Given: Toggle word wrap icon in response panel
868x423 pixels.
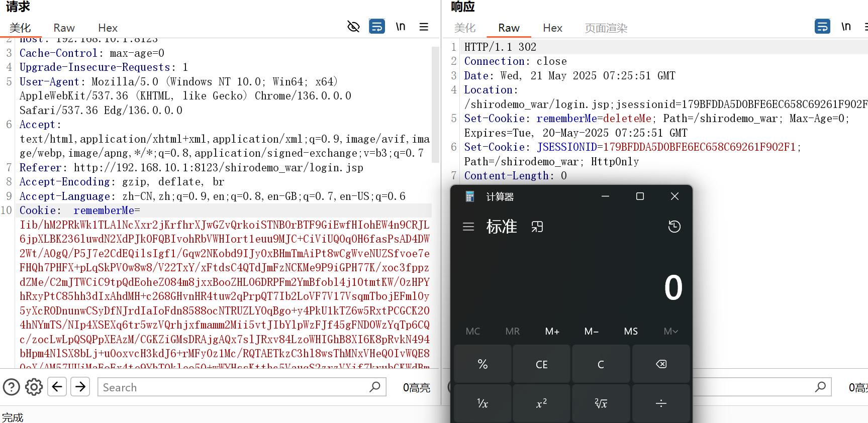Looking at the screenshot, I should pyautogui.click(x=822, y=27).
